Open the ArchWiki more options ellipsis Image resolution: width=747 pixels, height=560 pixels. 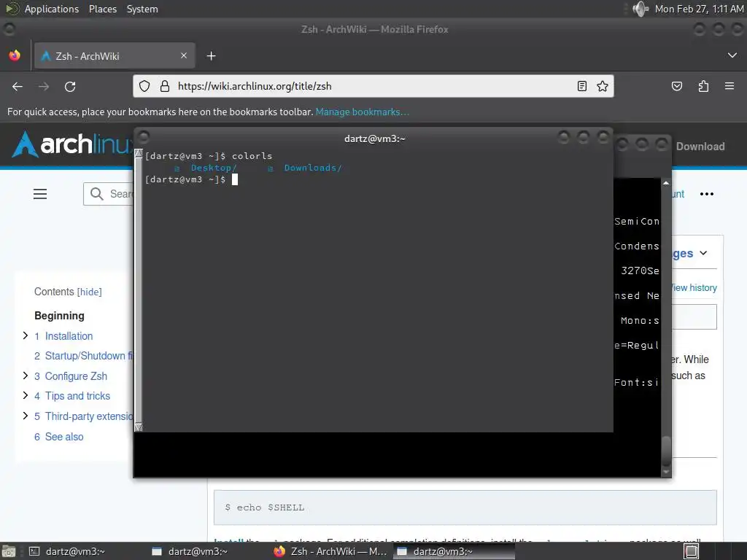point(706,194)
